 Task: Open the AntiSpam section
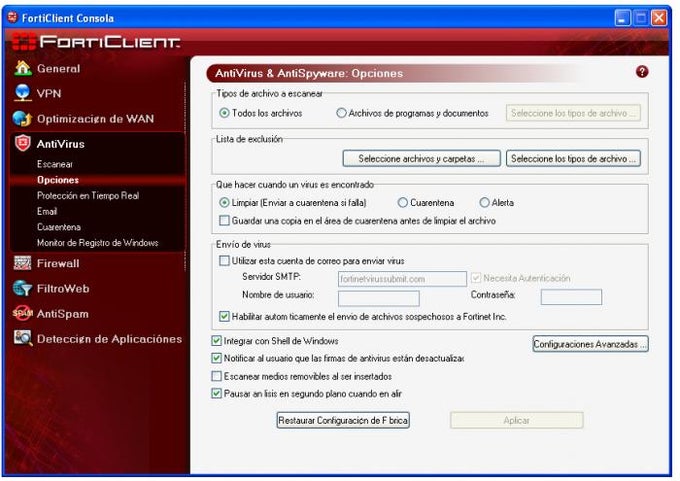(x=63, y=314)
